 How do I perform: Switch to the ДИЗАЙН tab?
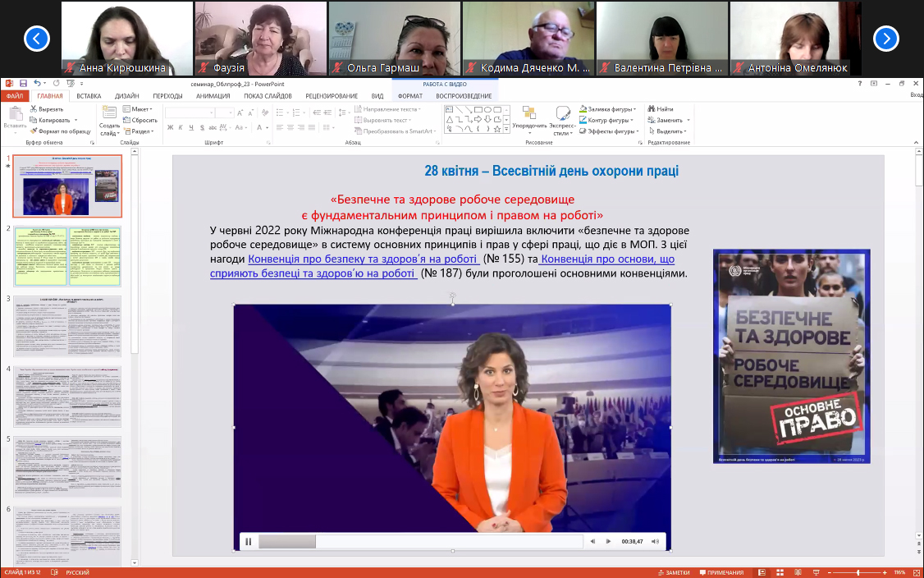pyautogui.click(x=126, y=96)
